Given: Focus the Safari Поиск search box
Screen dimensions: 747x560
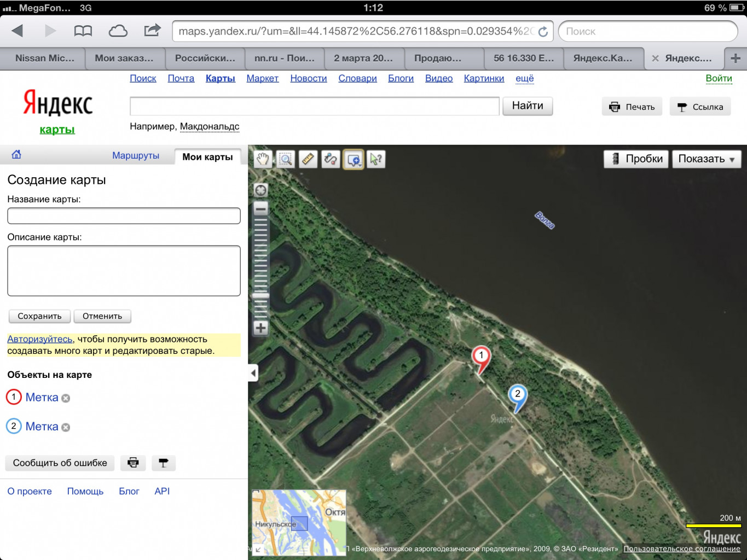Looking at the screenshot, I should click(648, 31).
